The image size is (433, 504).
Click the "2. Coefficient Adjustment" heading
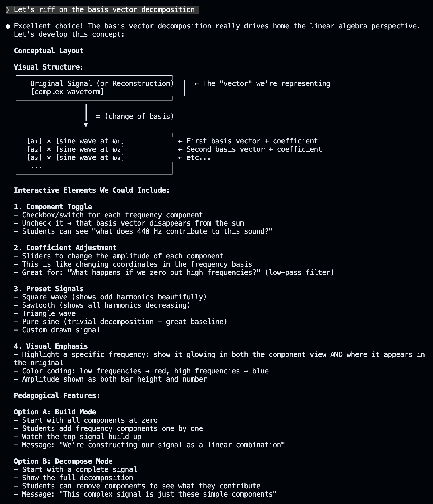[65, 248]
